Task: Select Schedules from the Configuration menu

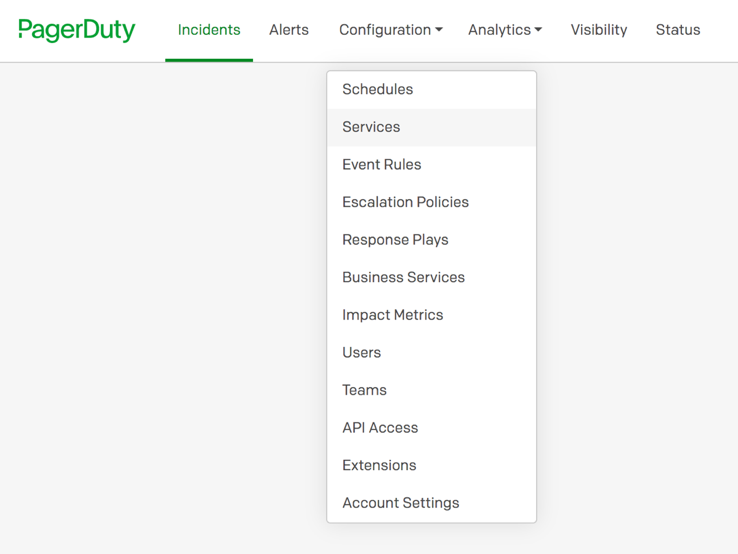Action: (432, 89)
